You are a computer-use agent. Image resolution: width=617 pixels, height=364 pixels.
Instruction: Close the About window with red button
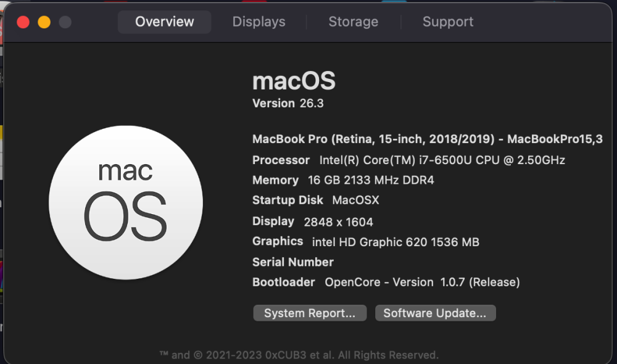[23, 22]
